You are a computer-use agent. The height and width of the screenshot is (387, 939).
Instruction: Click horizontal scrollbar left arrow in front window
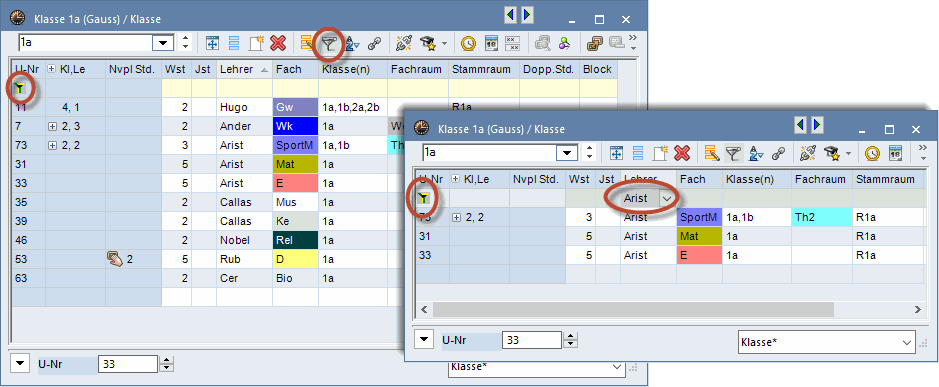point(424,309)
